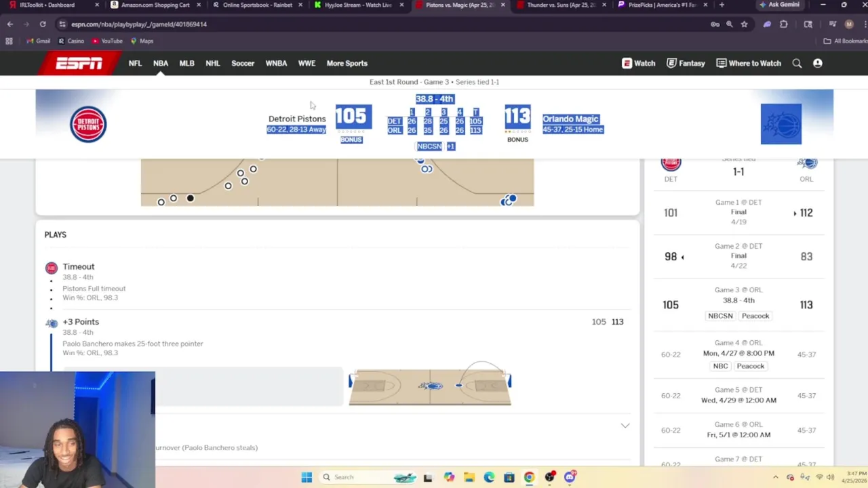868x488 pixels.
Task: Click the Orlando Magic team name
Action: click(570, 119)
